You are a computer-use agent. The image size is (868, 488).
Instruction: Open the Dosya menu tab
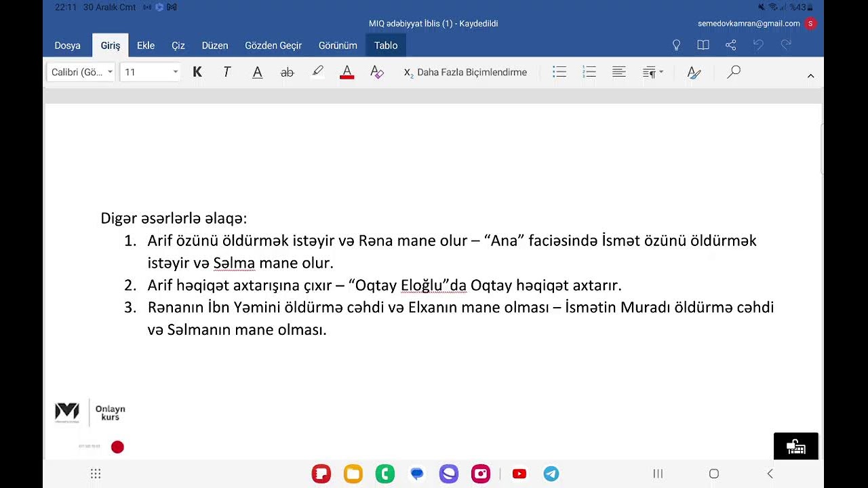(67, 45)
